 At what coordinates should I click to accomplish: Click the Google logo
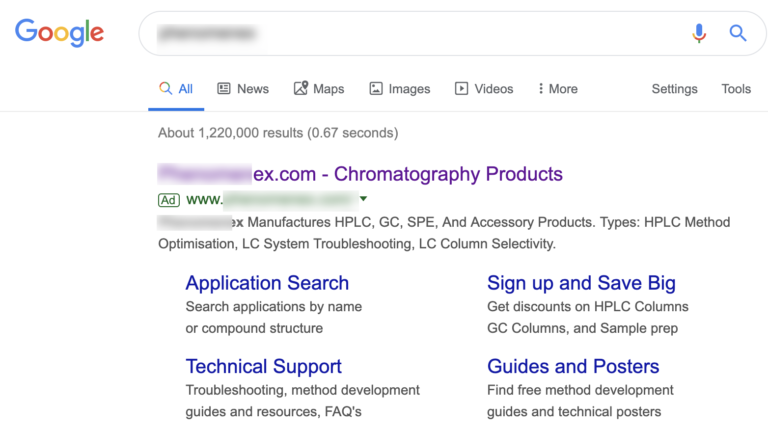59,33
